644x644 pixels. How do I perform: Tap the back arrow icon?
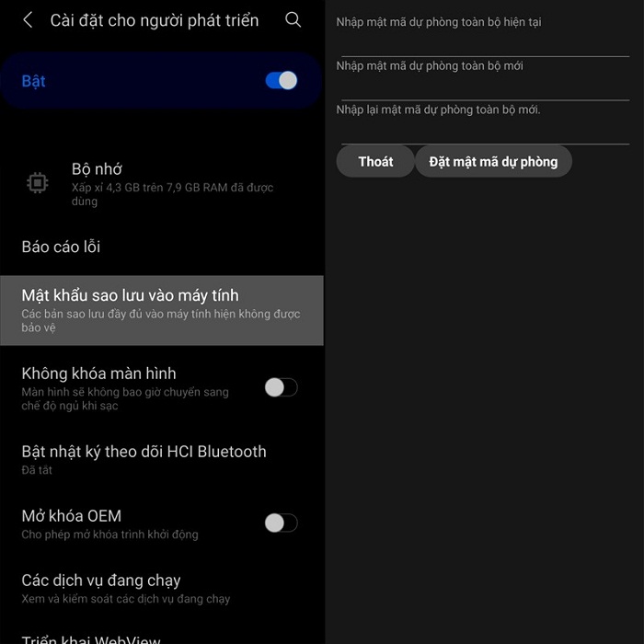click(x=28, y=19)
